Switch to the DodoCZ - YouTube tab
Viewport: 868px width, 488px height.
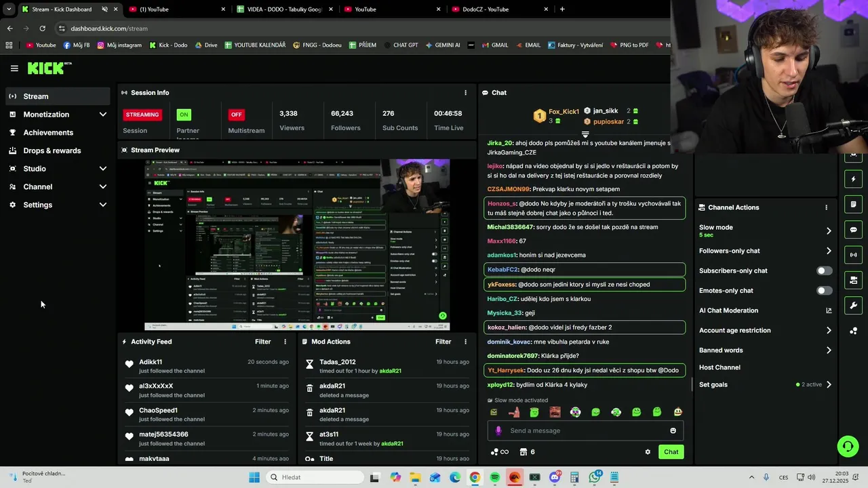(x=500, y=9)
